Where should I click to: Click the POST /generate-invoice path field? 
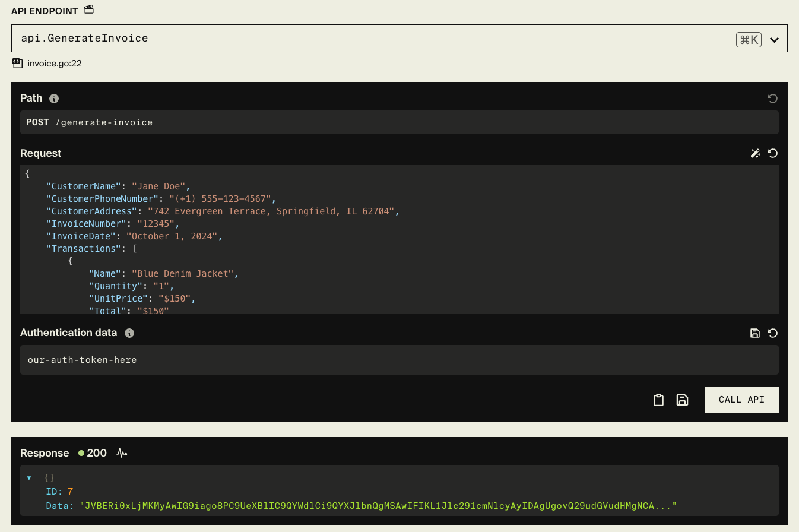pos(399,122)
